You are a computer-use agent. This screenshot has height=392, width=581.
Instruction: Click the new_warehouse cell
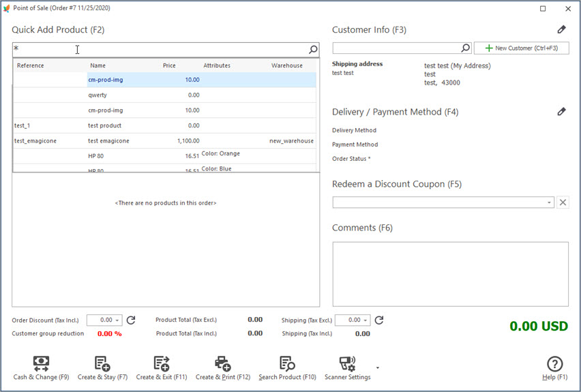pos(291,141)
